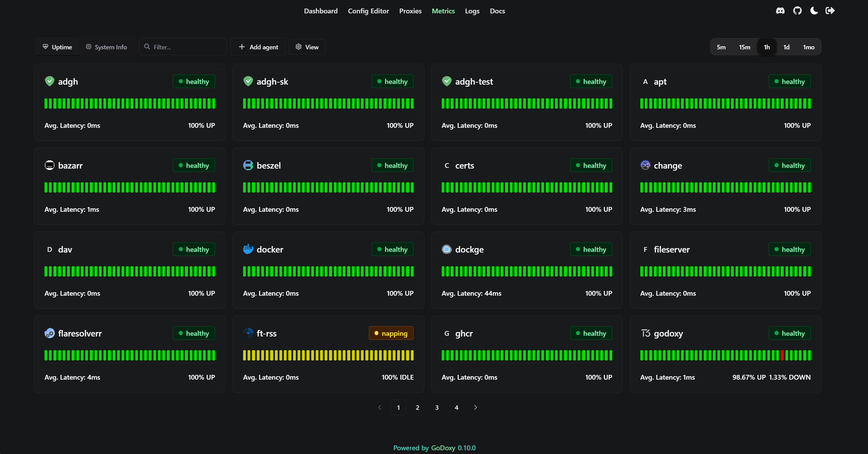Screen dimensions: 868x454
Task: Click the Add agent button
Action: tap(257, 47)
